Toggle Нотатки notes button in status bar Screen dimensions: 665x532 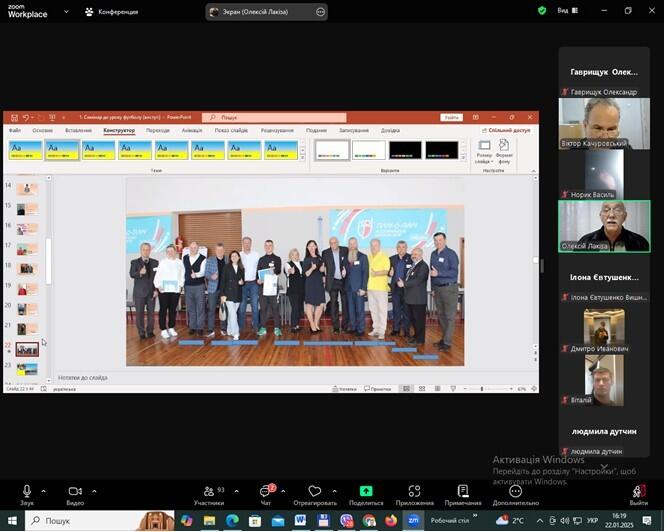click(344, 389)
